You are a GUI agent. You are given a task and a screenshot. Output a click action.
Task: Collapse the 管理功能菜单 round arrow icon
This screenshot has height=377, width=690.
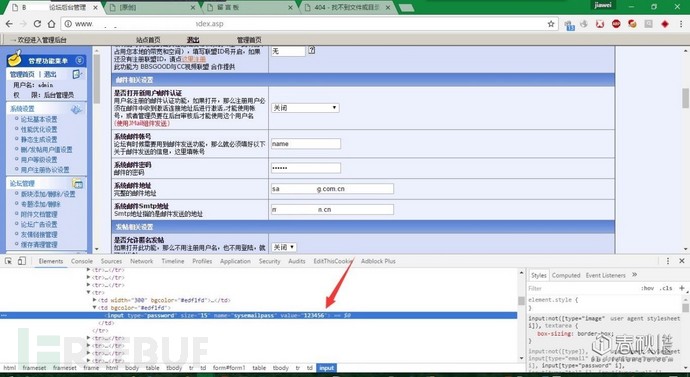click(x=79, y=60)
